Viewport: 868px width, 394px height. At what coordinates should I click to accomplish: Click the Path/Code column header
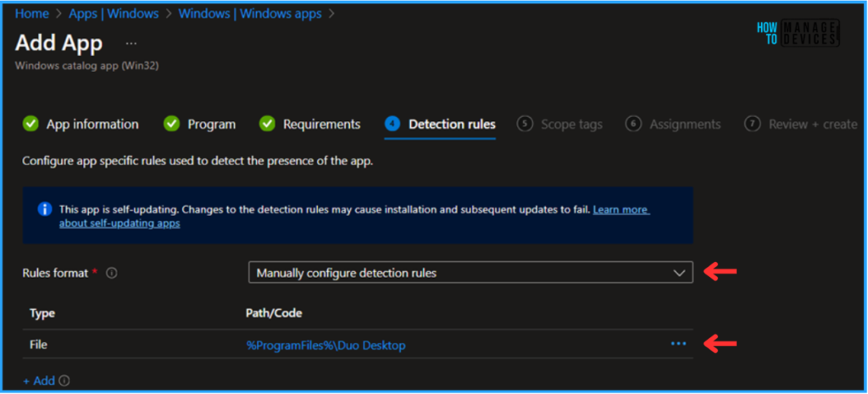[x=274, y=314]
